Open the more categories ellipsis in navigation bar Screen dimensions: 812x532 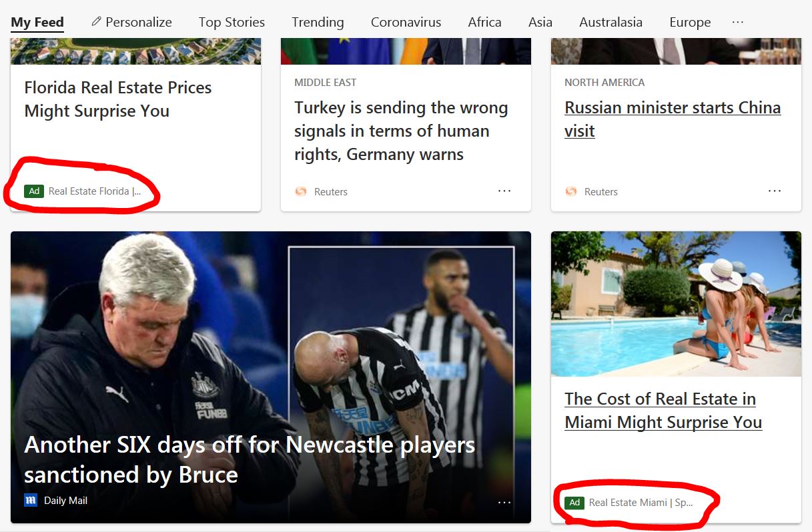click(737, 22)
